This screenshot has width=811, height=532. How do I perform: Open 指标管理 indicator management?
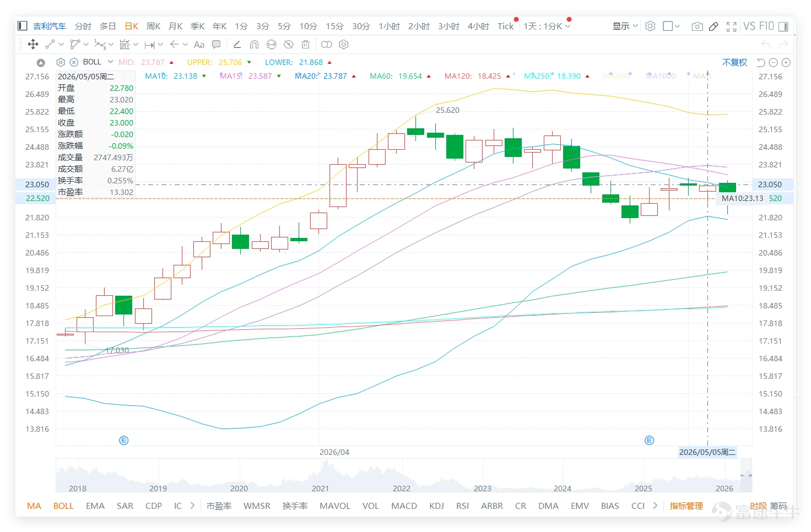click(x=686, y=506)
